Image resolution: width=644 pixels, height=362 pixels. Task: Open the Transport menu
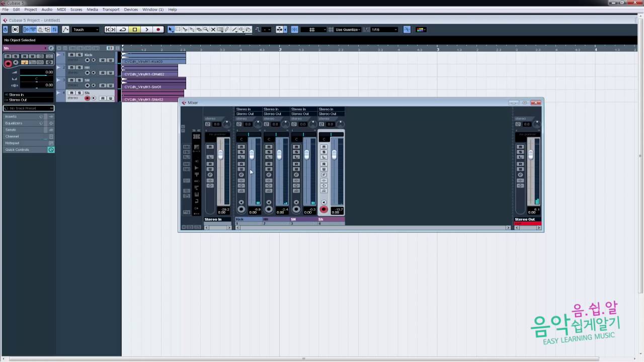point(111,10)
